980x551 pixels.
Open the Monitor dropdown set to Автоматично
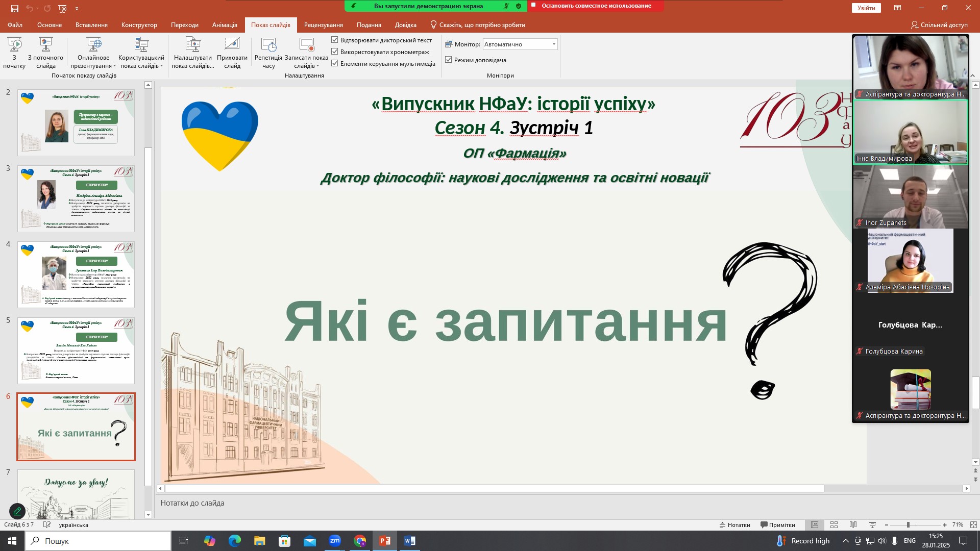point(520,44)
